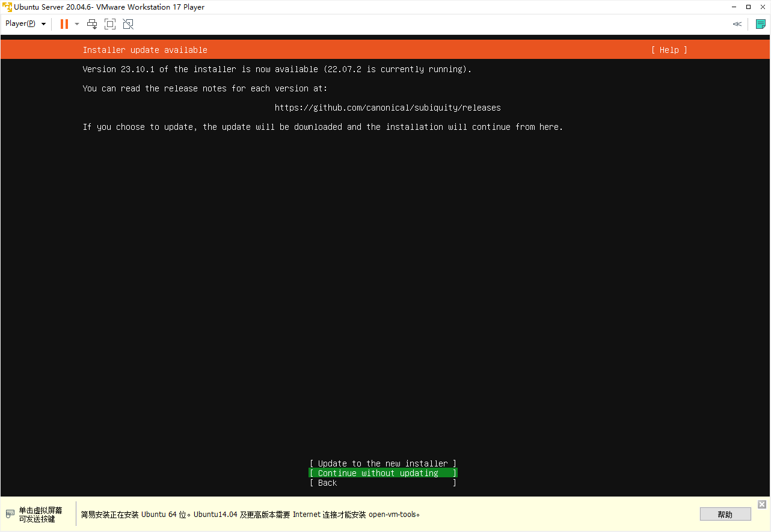Open the green notes panel icon
This screenshot has height=532, width=771.
(x=761, y=24)
